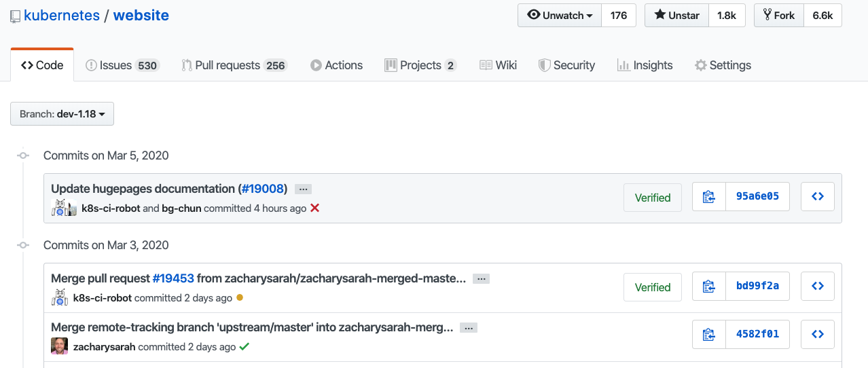Open the website repository link
Screen dimensions: 868x368
point(141,15)
